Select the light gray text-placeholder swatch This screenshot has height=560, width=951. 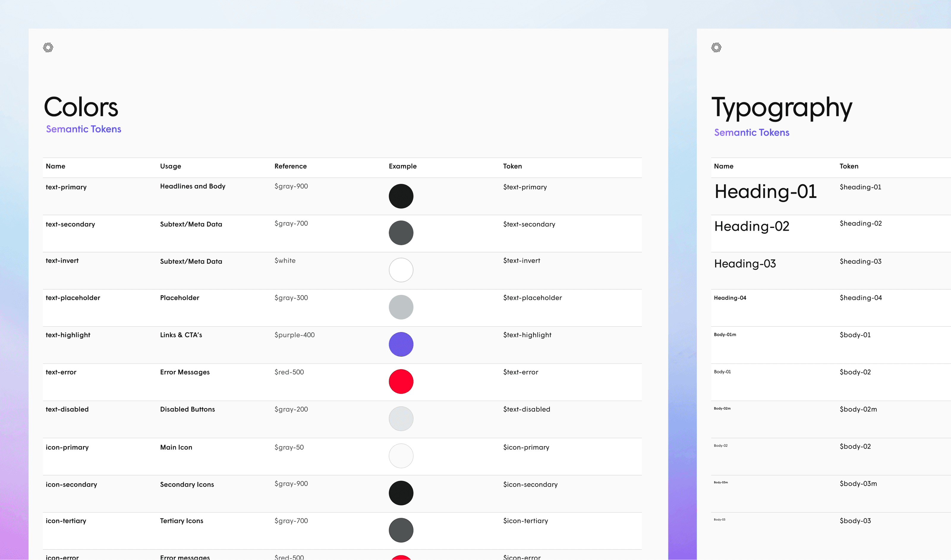coord(401,307)
